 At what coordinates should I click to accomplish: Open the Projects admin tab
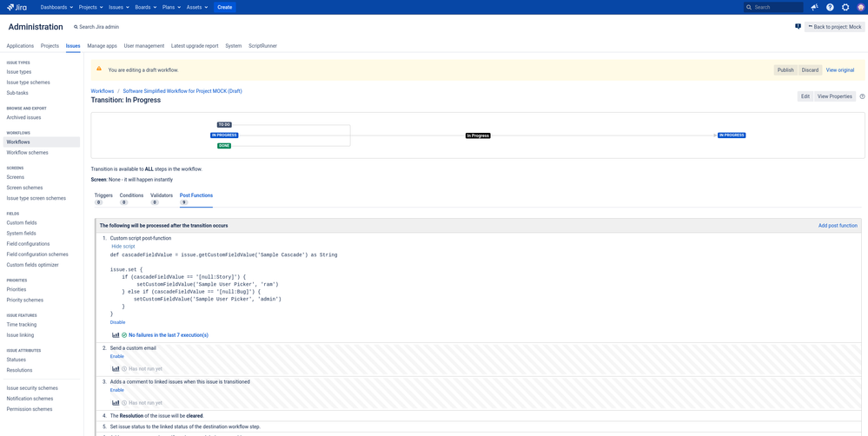coord(50,46)
